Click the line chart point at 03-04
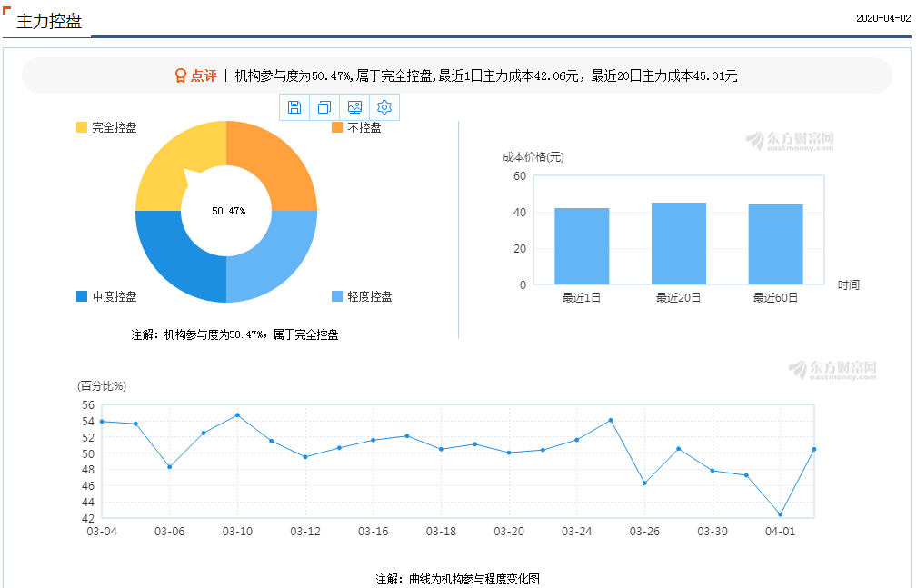 pyautogui.click(x=102, y=422)
